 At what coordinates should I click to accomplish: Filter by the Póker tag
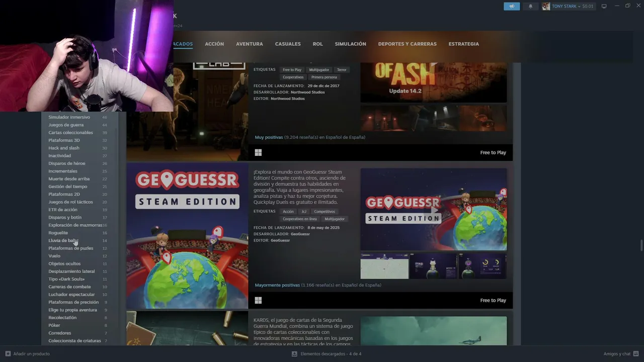pyautogui.click(x=54, y=325)
